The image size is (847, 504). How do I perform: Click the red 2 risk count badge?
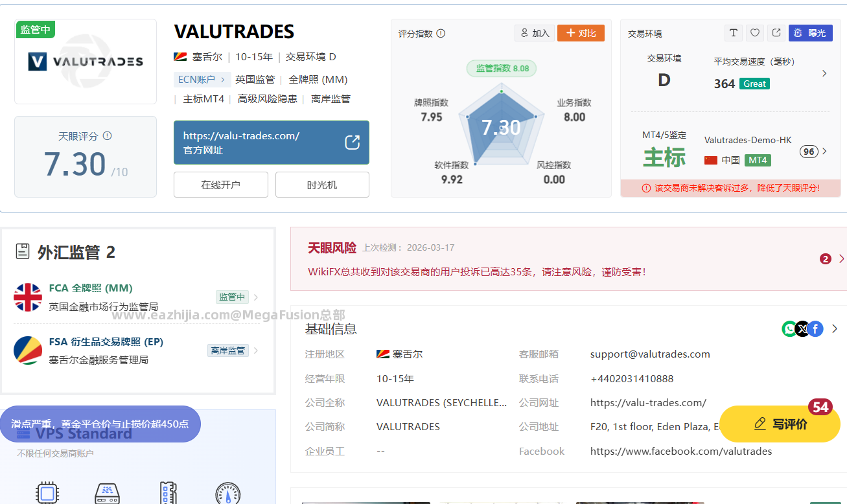coord(826,259)
